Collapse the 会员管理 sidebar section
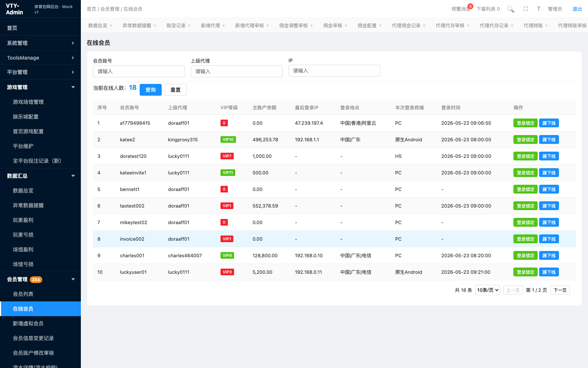The height and width of the screenshot is (368, 588). pyautogui.click(x=40, y=279)
